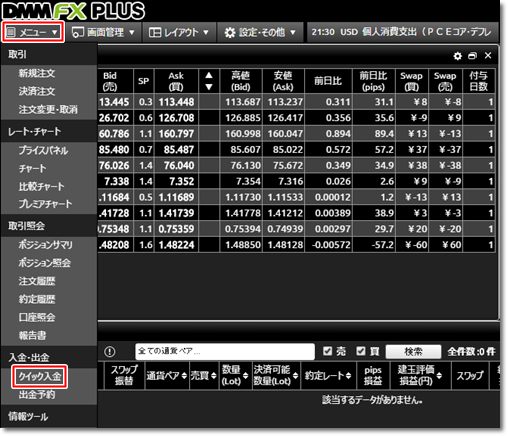Viewport: 508px width, 436px height.
Task: Click スワップ振替 column header
Action: pyautogui.click(x=124, y=376)
